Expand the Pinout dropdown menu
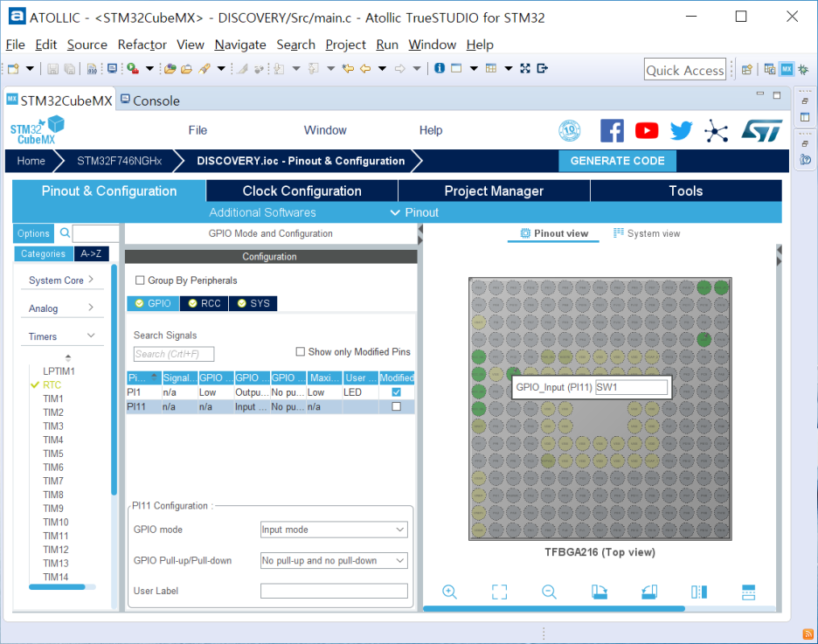 pos(415,212)
